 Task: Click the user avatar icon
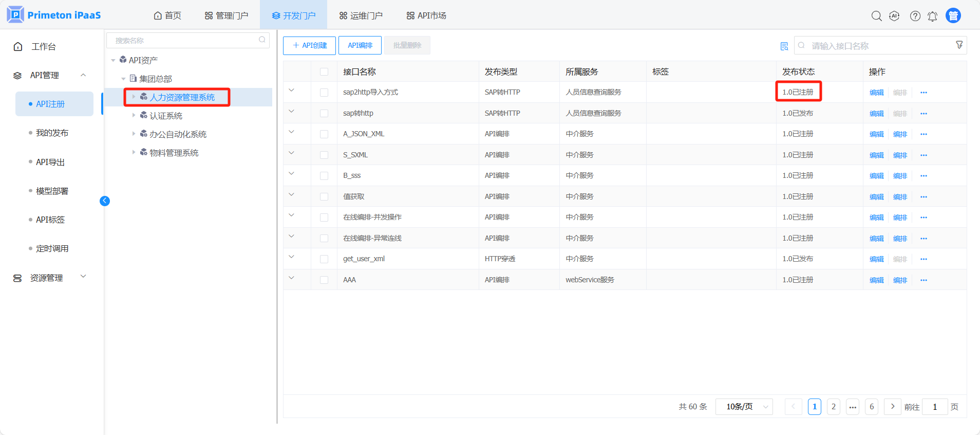tap(953, 16)
